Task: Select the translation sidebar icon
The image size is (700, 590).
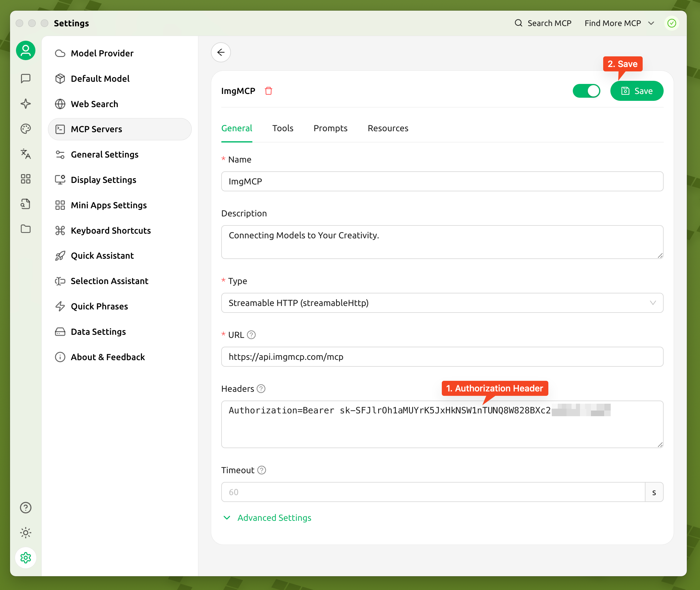Action: tap(25, 154)
